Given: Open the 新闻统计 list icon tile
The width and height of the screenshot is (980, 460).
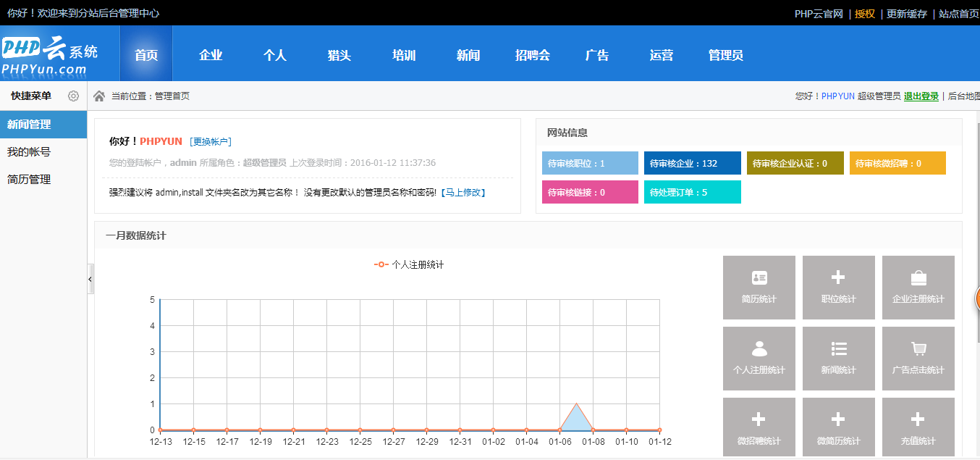Looking at the screenshot, I should click(838, 359).
